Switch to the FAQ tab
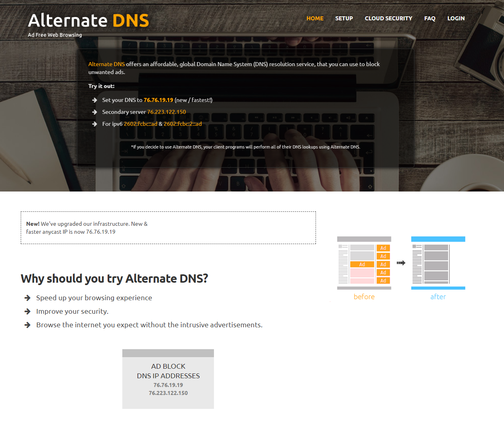The width and height of the screenshot is (504, 430). [x=429, y=18]
